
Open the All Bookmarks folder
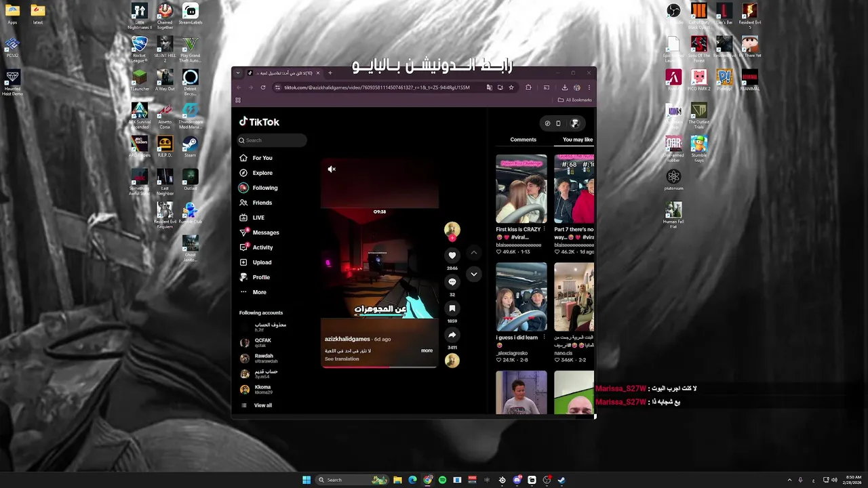coord(575,100)
